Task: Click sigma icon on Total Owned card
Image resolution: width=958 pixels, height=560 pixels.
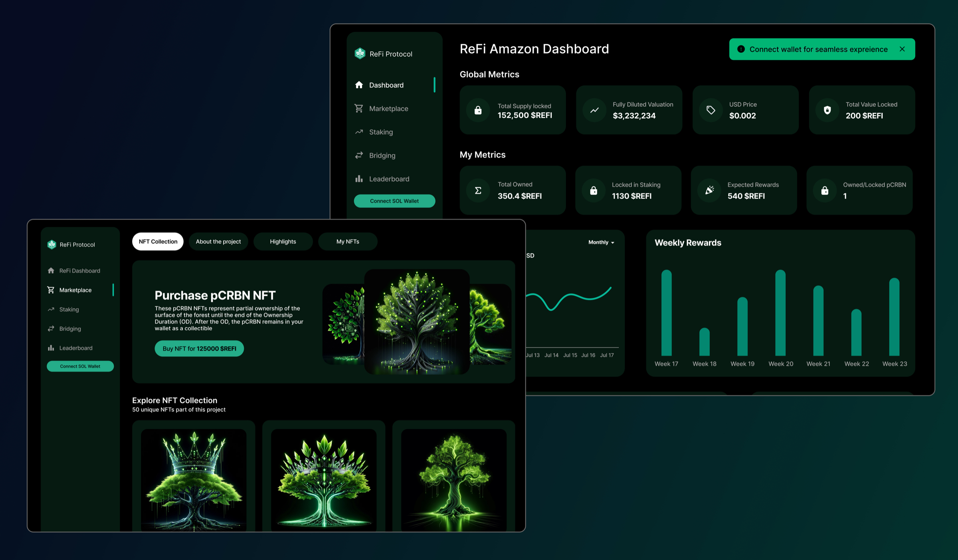Action: click(478, 190)
